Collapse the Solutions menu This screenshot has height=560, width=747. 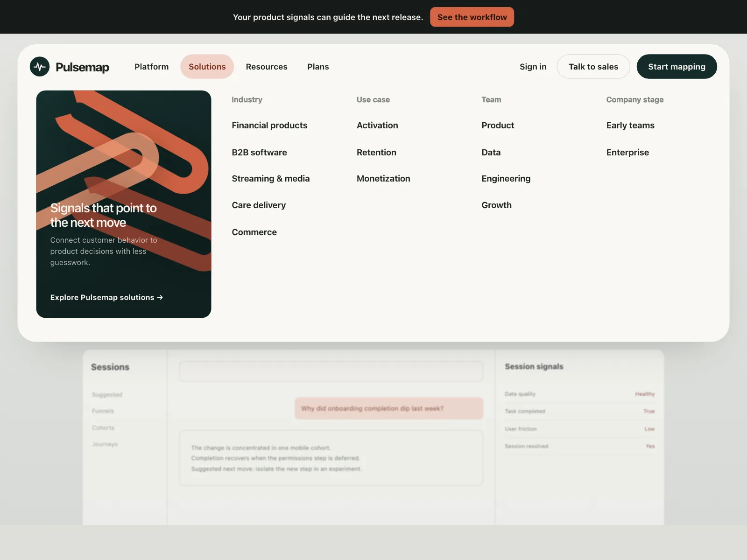pyautogui.click(x=207, y=67)
